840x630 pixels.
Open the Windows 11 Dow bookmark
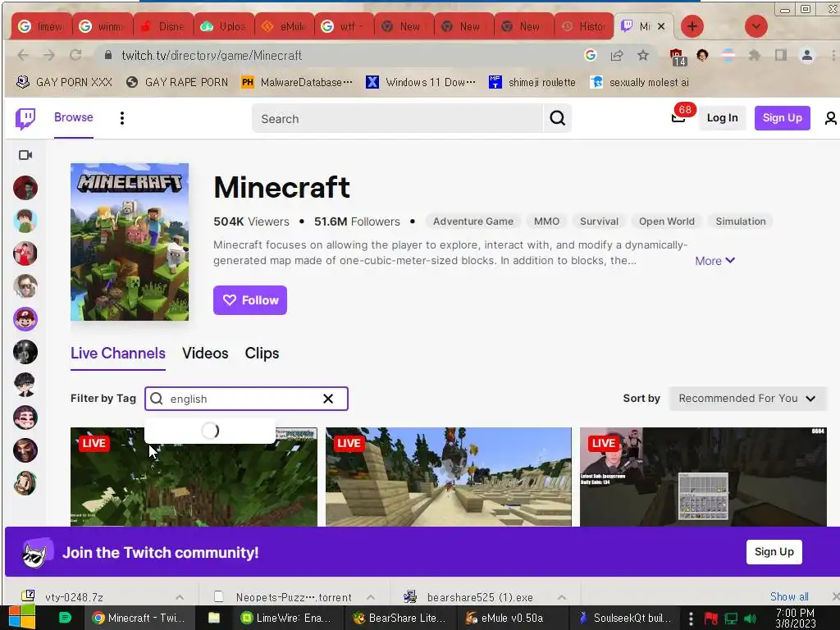tap(421, 82)
